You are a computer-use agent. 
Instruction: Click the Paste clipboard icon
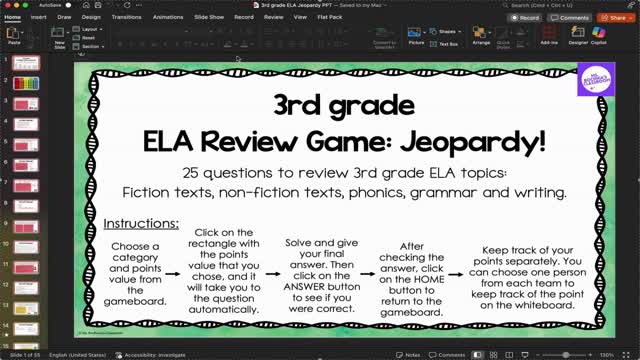click(x=14, y=36)
